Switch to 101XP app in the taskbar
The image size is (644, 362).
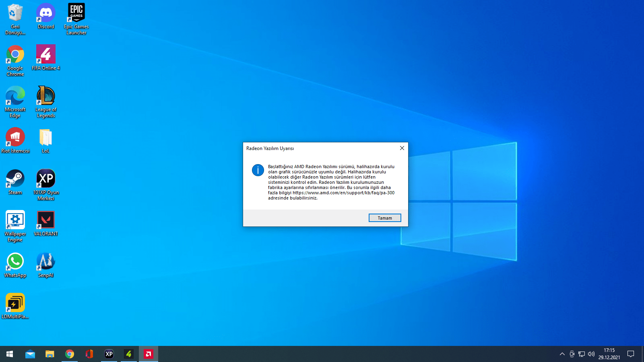pyautogui.click(x=109, y=354)
